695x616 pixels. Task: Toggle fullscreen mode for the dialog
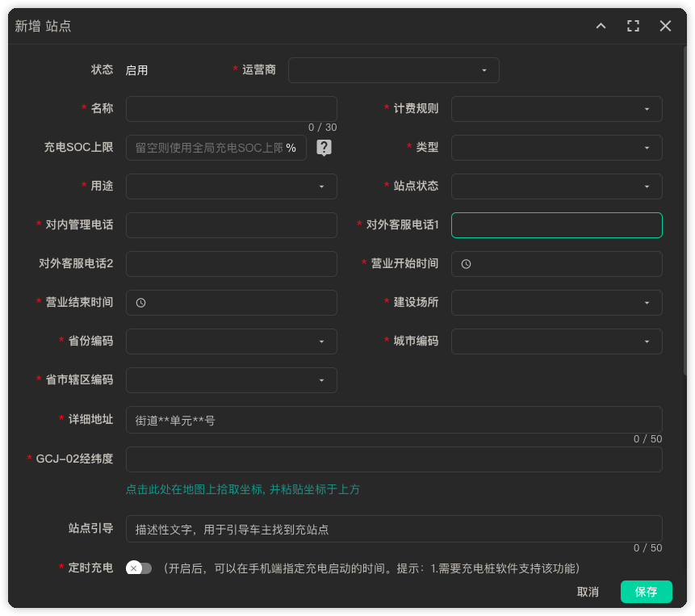point(633,26)
